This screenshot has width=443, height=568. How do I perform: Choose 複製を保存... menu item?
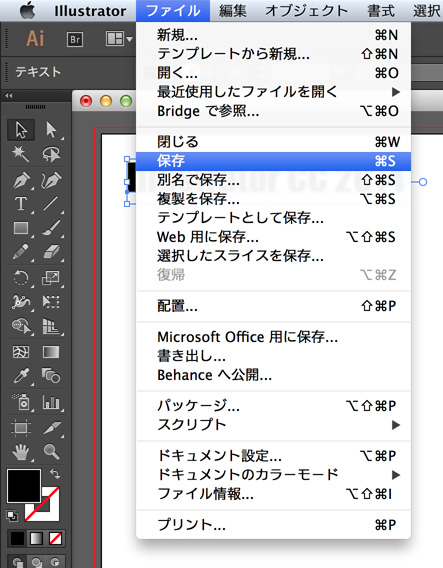274,199
